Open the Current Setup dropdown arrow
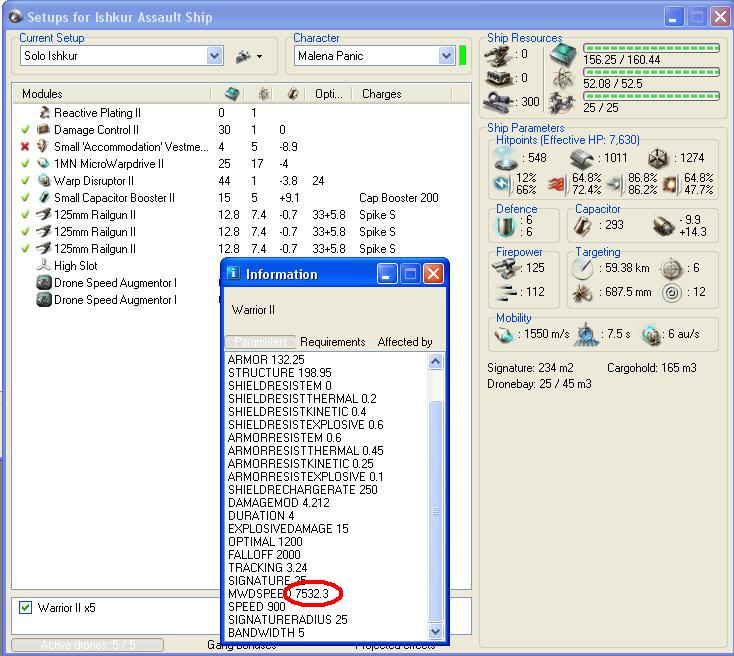The width and height of the screenshot is (734, 656). (x=214, y=56)
